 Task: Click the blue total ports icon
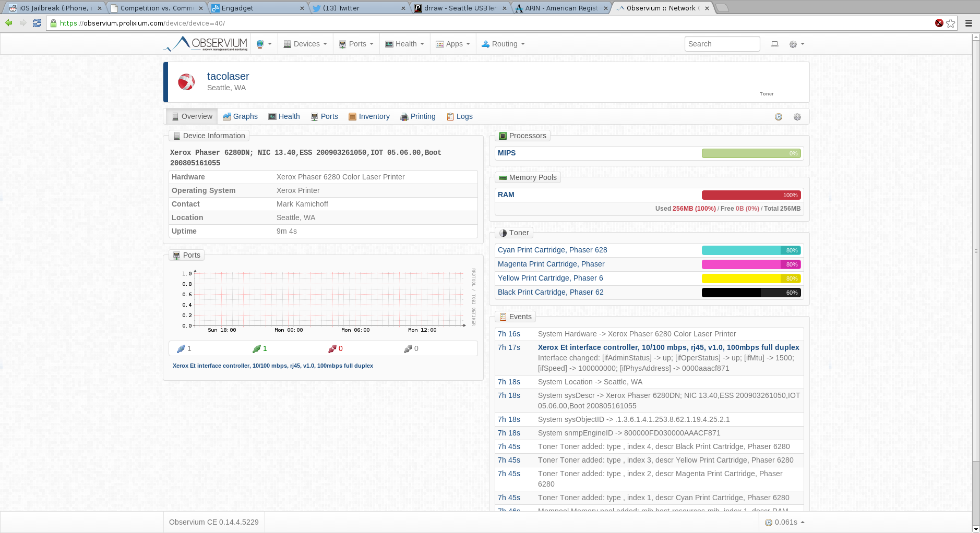tap(181, 348)
